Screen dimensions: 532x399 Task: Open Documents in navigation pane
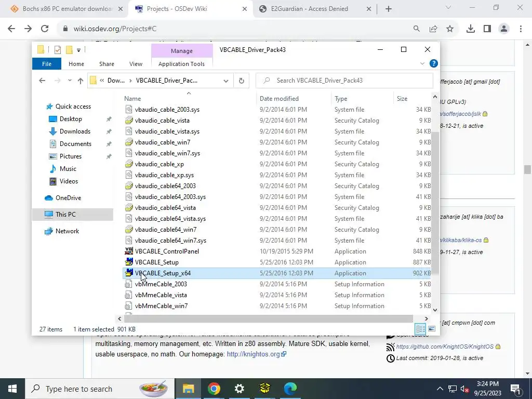point(75,144)
